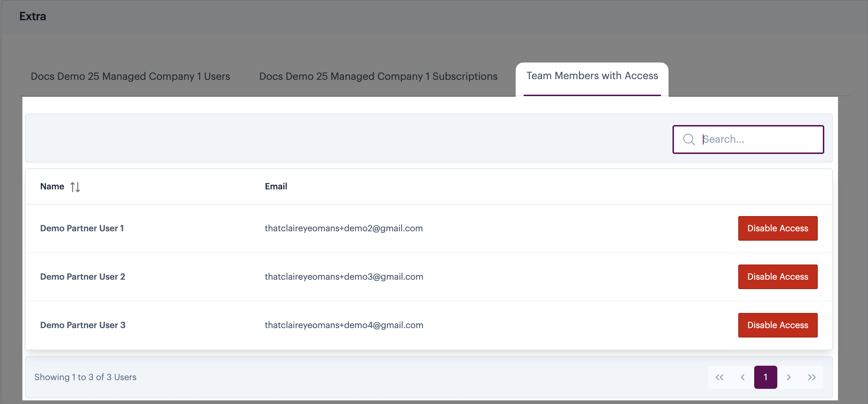Disable access for Demo Partner User 1
This screenshot has width=868, height=404.
click(x=778, y=228)
